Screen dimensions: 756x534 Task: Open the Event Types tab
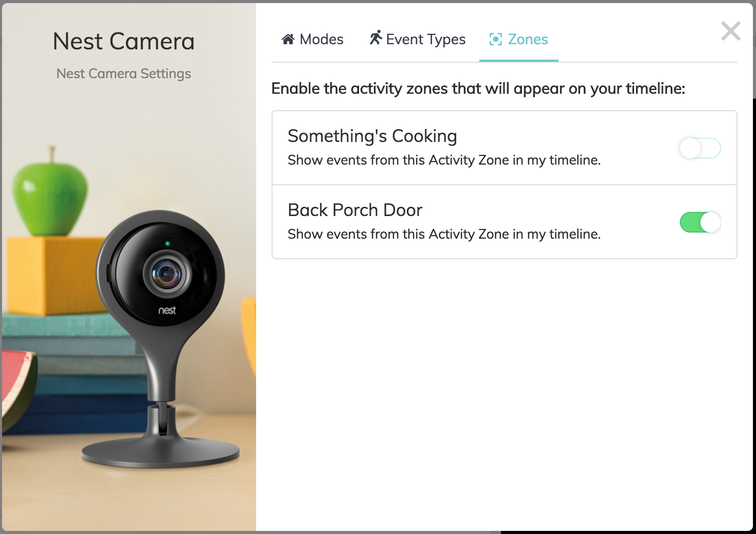click(x=417, y=40)
